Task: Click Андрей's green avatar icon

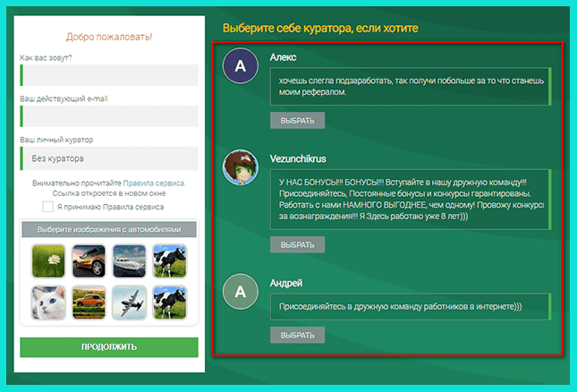Action: coord(239,294)
